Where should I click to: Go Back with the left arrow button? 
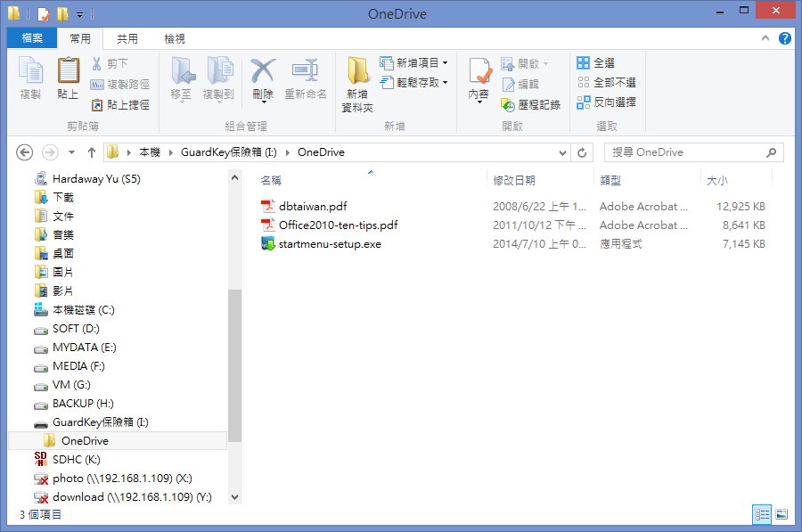point(25,152)
